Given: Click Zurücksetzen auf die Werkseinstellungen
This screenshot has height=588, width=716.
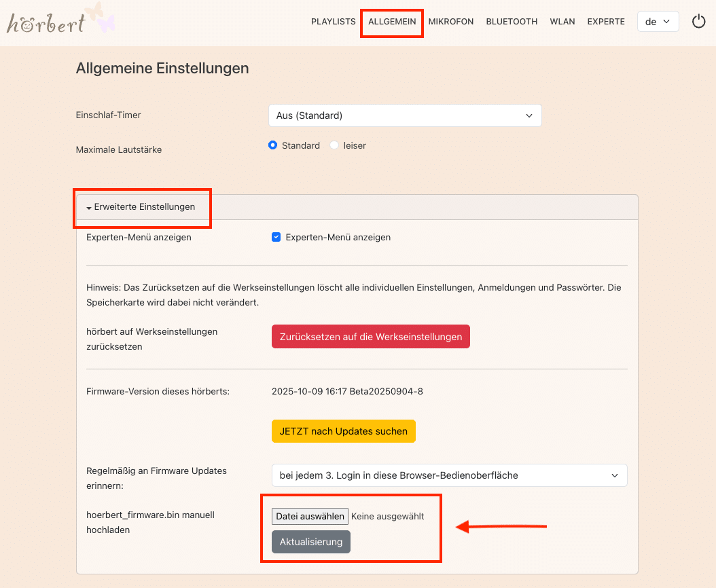Looking at the screenshot, I should click(x=370, y=336).
